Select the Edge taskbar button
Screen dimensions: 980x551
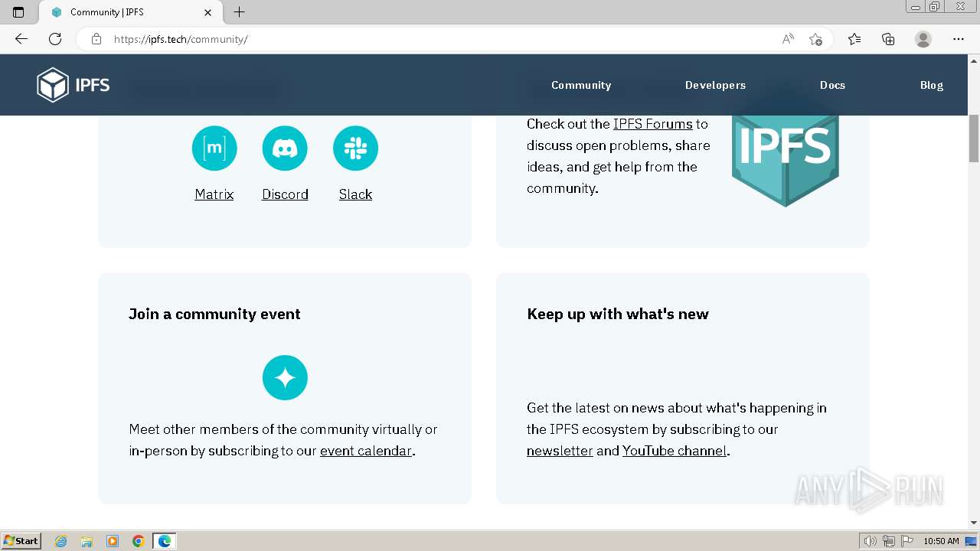pyautogui.click(x=165, y=541)
